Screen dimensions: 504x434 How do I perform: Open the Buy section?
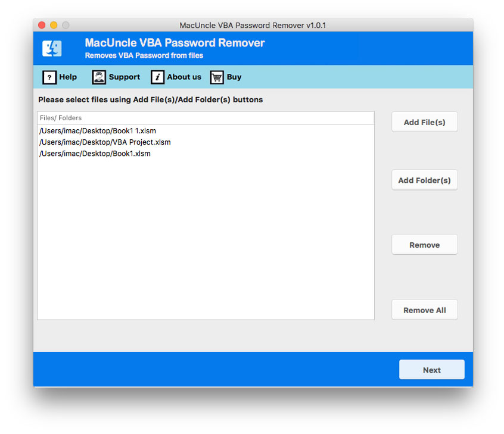coord(234,77)
